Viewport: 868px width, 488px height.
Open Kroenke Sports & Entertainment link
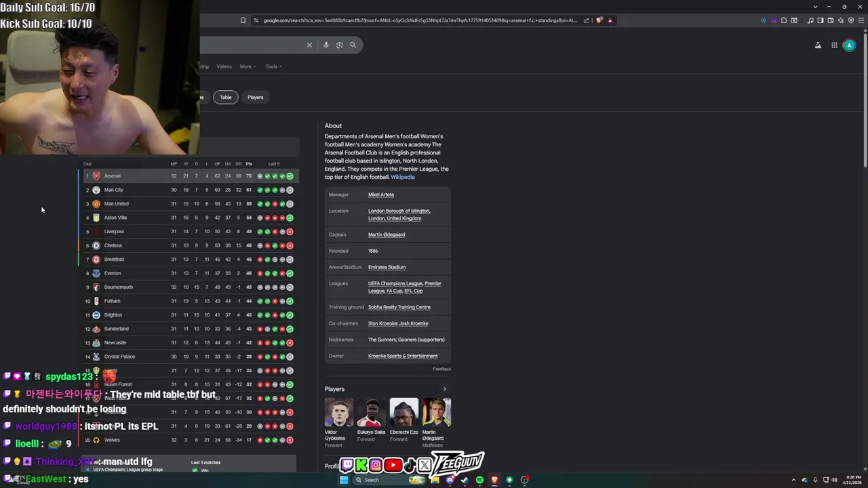click(403, 356)
